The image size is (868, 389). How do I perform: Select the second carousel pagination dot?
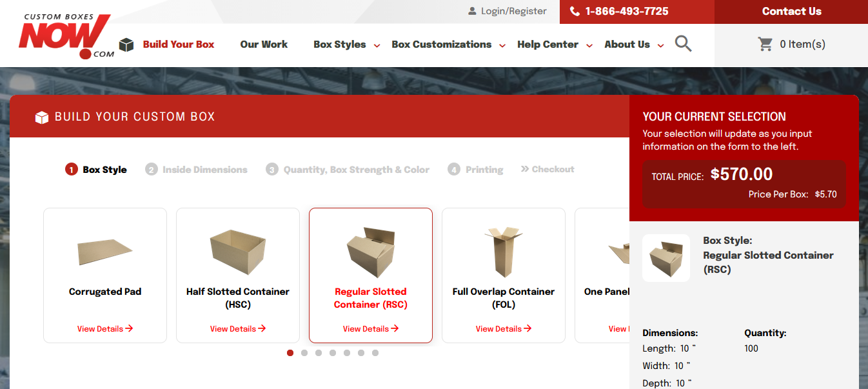[x=304, y=353]
